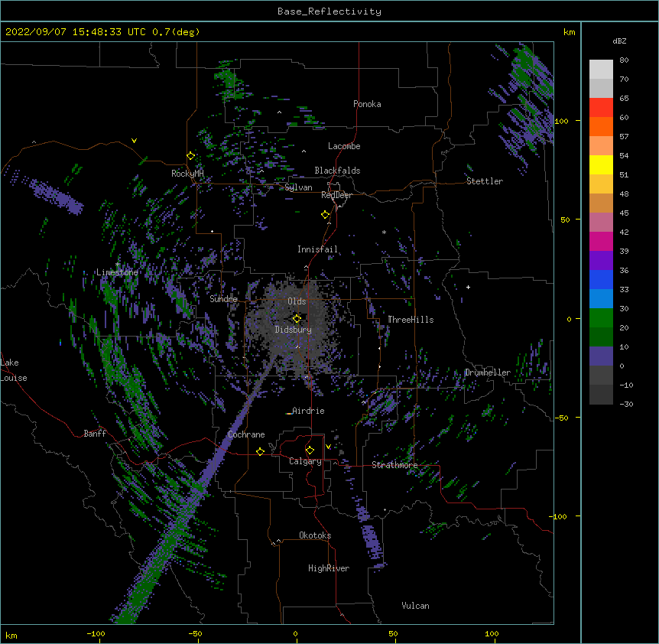Click the yellow diamond marker above RockyMH
The height and width of the screenshot is (644, 659).
[x=190, y=156]
